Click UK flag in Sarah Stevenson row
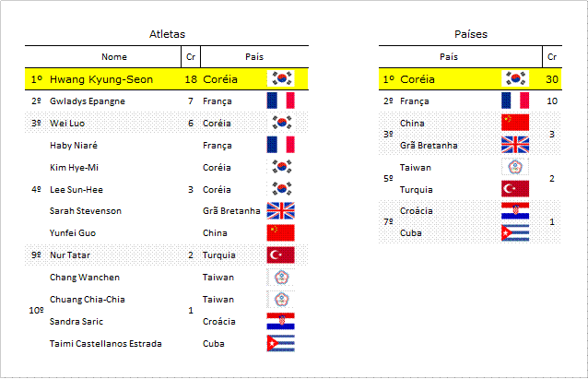 (280, 211)
